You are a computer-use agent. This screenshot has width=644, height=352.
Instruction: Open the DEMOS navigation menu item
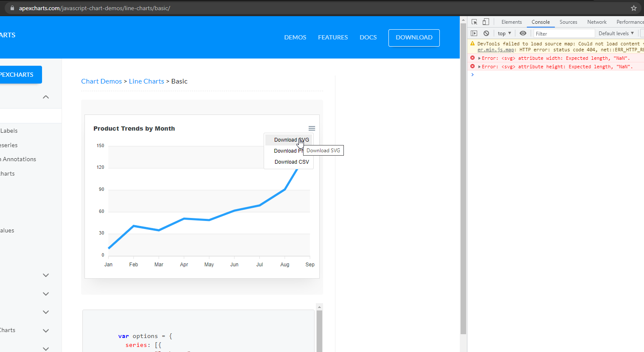[295, 37]
